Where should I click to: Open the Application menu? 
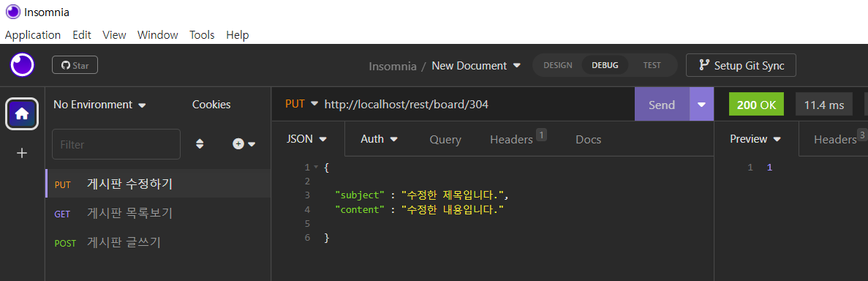(33, 35)
